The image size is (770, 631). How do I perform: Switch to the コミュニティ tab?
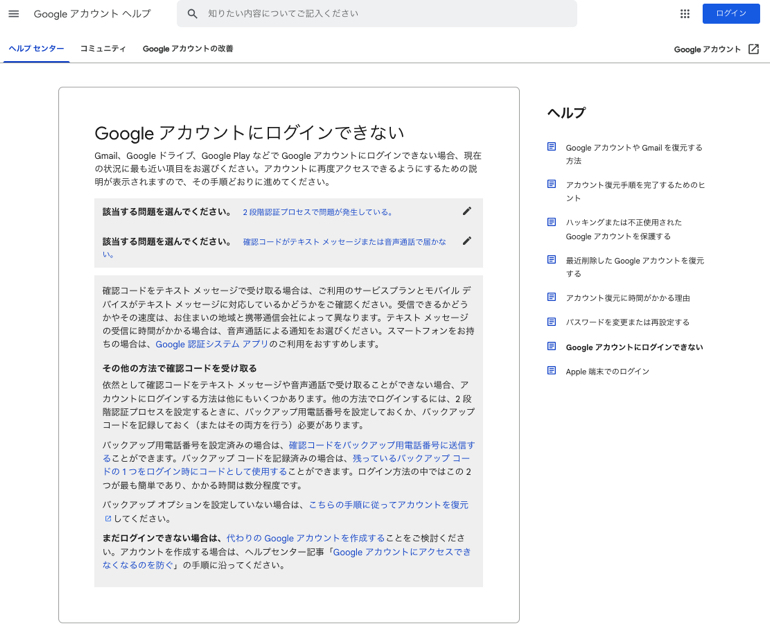click(x=103, y=49)
